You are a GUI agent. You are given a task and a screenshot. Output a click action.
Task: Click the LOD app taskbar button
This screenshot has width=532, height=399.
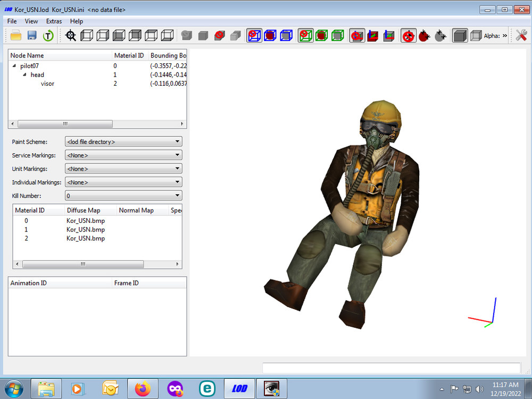239,389
